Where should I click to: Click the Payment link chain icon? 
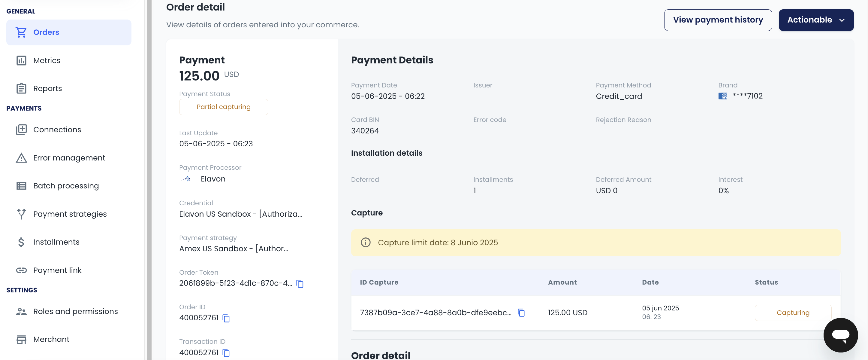coord(21,270)
